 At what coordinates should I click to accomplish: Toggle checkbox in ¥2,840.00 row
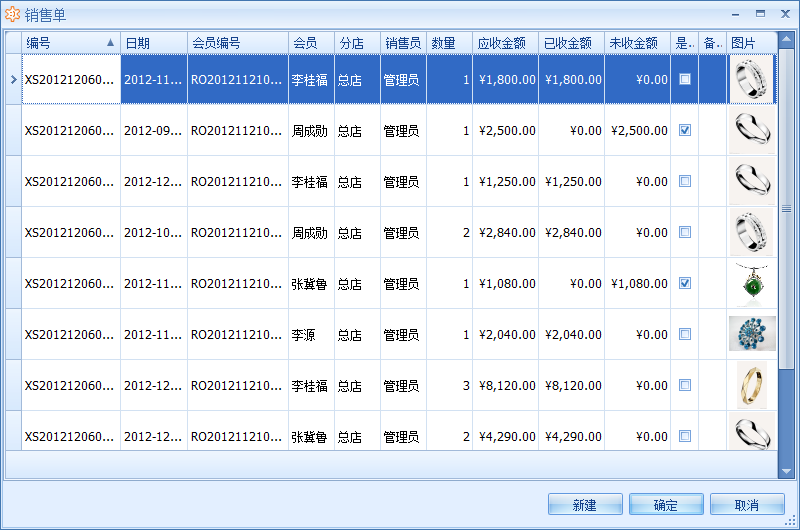[x=685, y=232]
